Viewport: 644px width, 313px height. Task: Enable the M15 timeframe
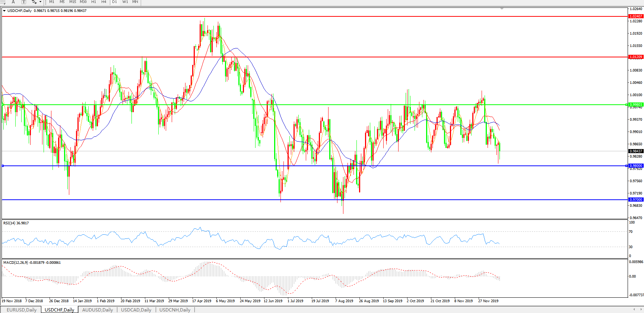tap(73, 2)
